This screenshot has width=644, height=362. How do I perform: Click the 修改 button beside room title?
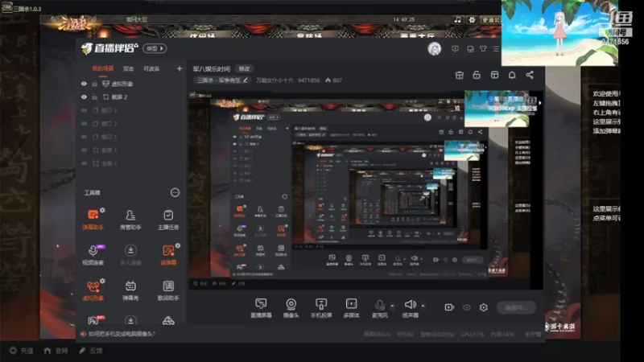(245, 68)
